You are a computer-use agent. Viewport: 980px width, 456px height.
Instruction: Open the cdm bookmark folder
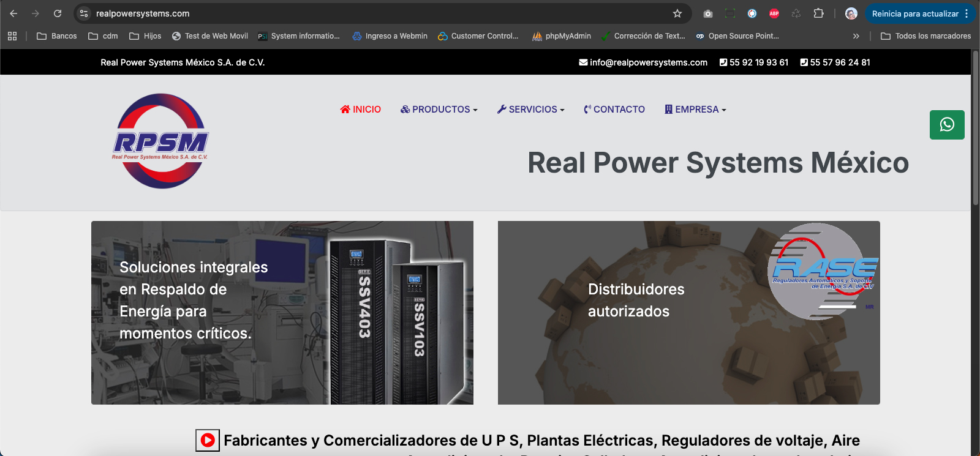pos(103,36)
